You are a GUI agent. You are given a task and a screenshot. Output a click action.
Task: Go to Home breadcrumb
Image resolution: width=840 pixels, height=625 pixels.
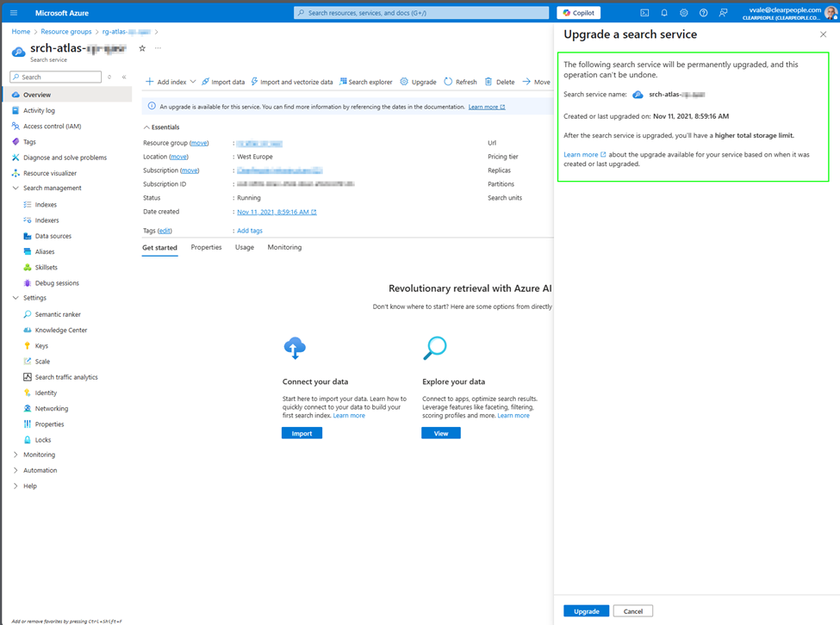tap(21, 32)
